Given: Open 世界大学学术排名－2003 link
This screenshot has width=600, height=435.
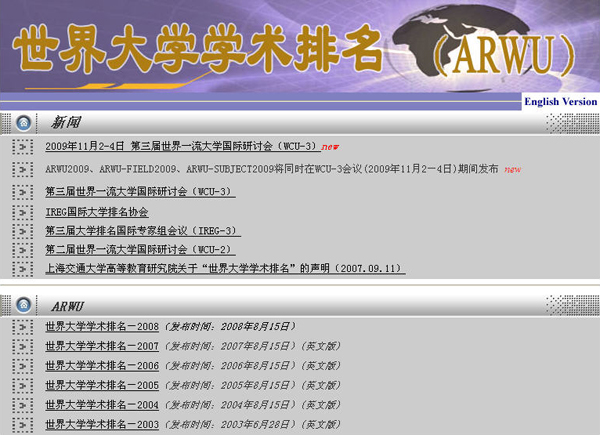Looking at the screenshot, I should (x=102, y=424).
